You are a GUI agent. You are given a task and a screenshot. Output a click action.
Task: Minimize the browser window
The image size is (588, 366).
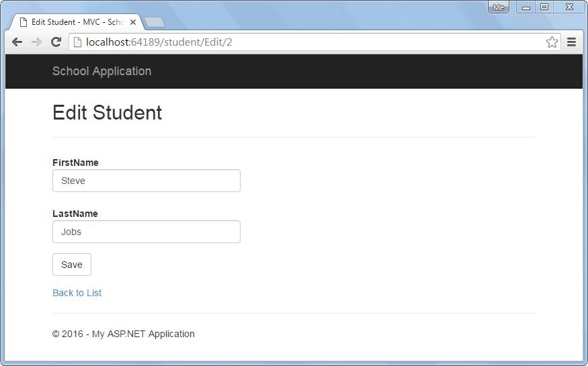(526, 7)
